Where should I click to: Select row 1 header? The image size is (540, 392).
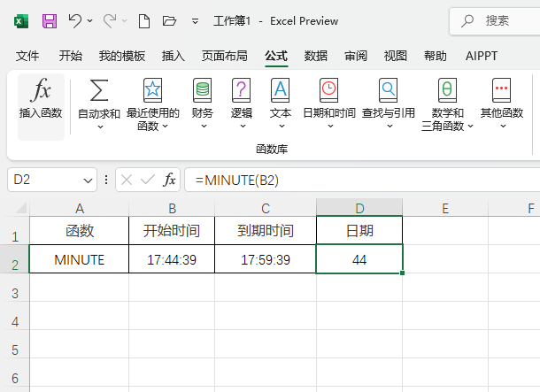click(15, 231)
